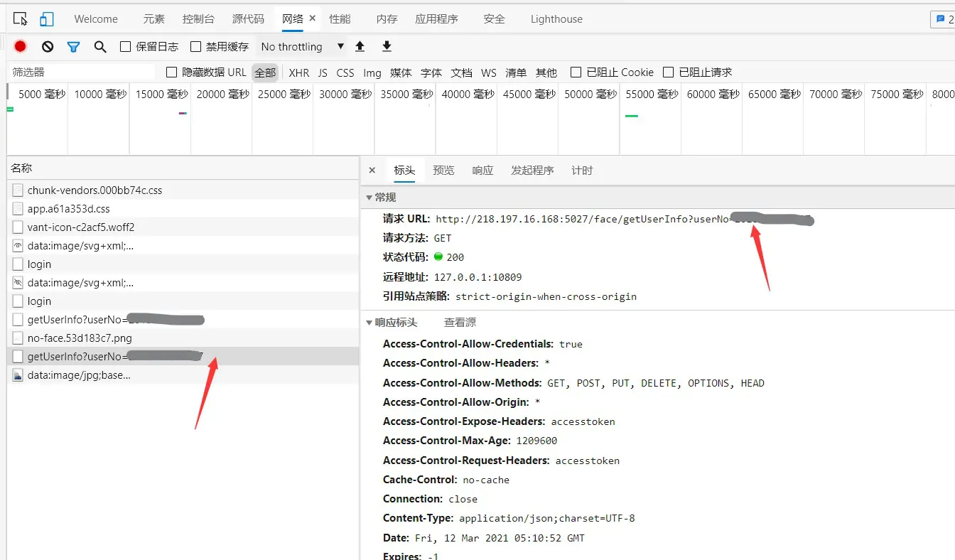Clear the network log icon
955x560 pixels.
pyautogui.click(x=48, y=46)
